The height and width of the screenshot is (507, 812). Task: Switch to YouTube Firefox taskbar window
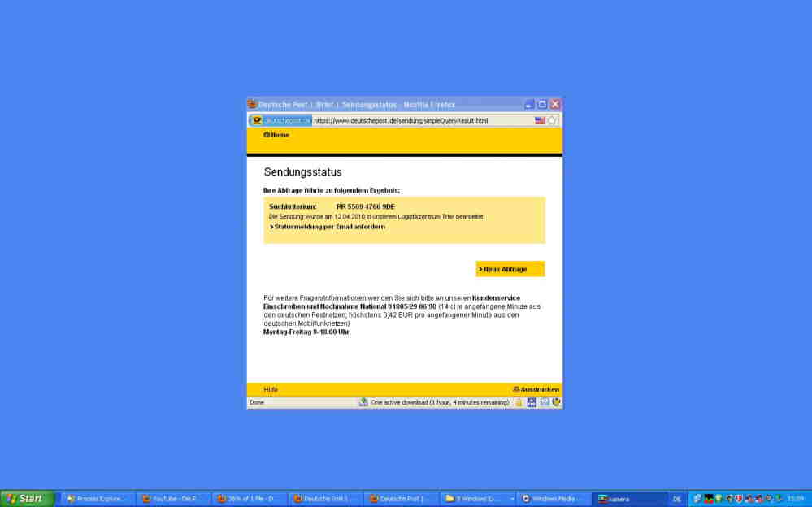172,499
